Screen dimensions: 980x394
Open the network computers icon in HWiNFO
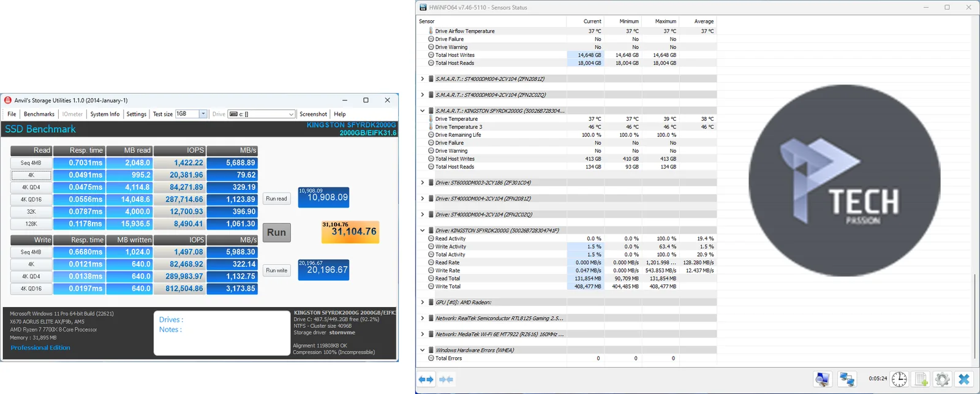(x=847, y=379)
